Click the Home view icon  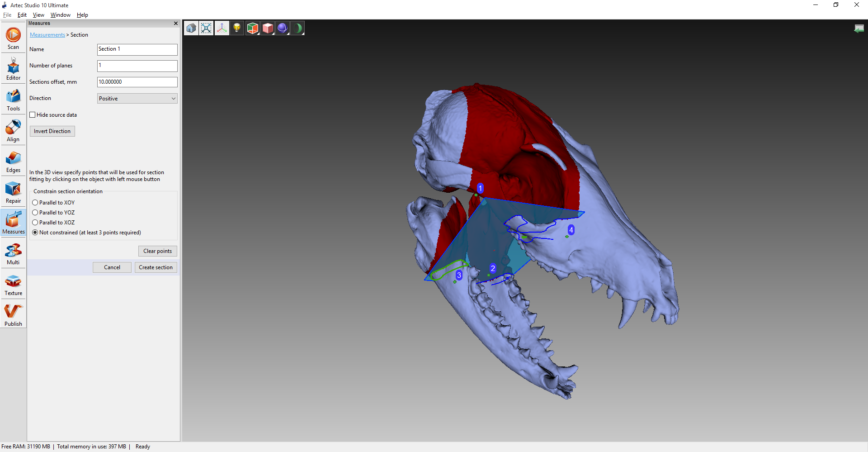(191, 28)
